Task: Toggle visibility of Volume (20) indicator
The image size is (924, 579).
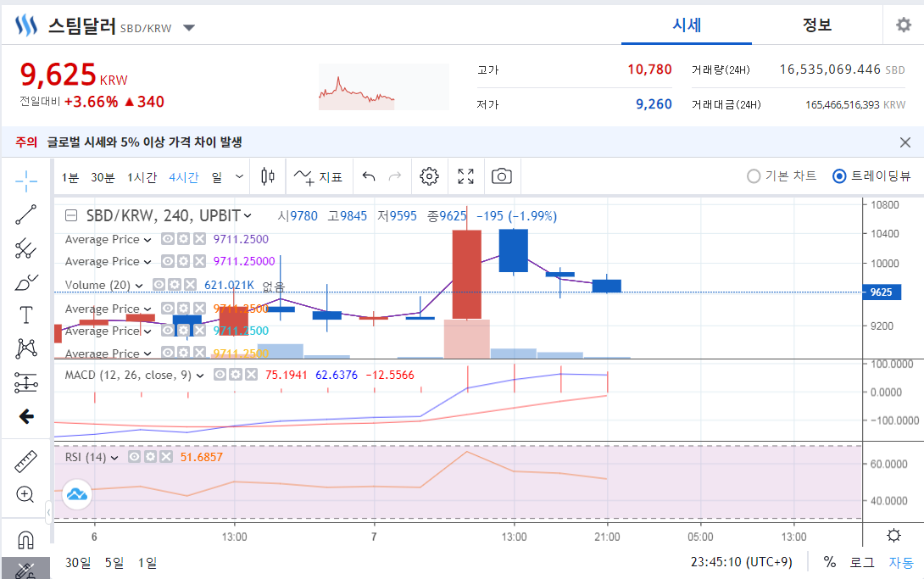Action: pyautogui.click(x=159, y=285)
